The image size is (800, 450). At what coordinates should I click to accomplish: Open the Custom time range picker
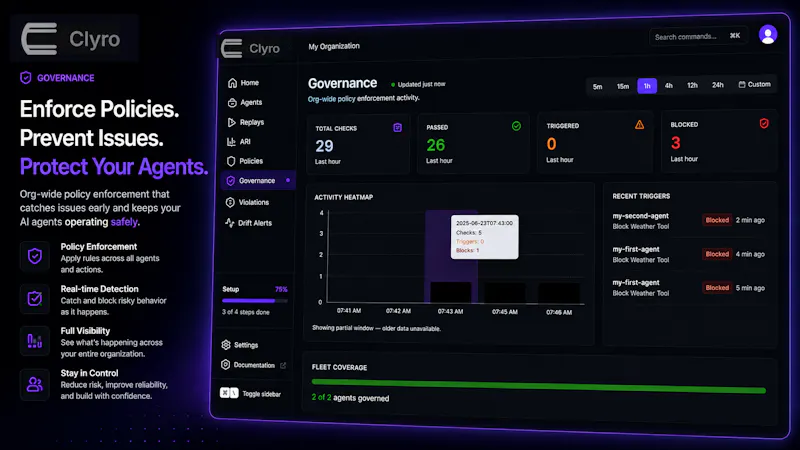(x=755, y=84)
